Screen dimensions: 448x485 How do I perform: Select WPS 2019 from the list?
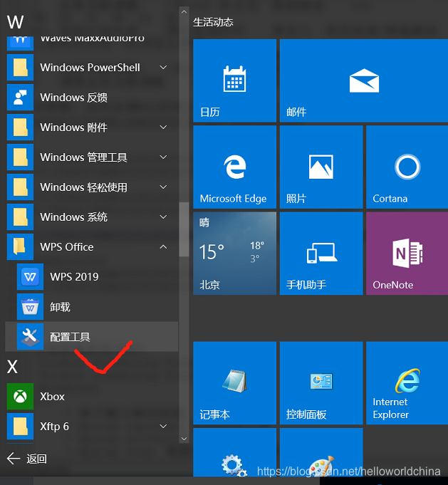tap(92, 277)
